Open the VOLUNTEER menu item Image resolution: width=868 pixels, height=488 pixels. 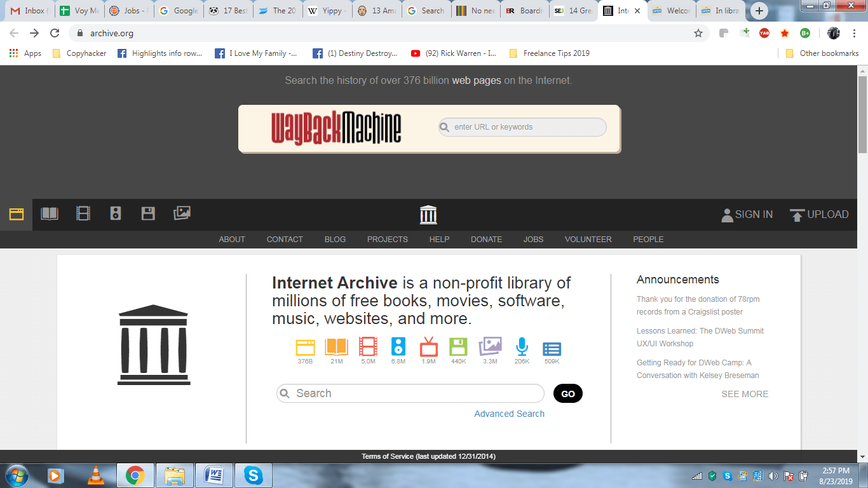coord(588,240)
